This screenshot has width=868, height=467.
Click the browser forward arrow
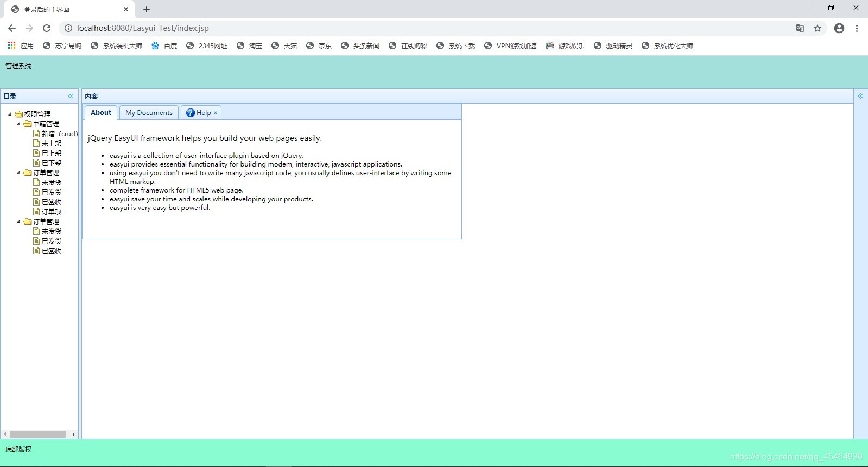[29, 28]
